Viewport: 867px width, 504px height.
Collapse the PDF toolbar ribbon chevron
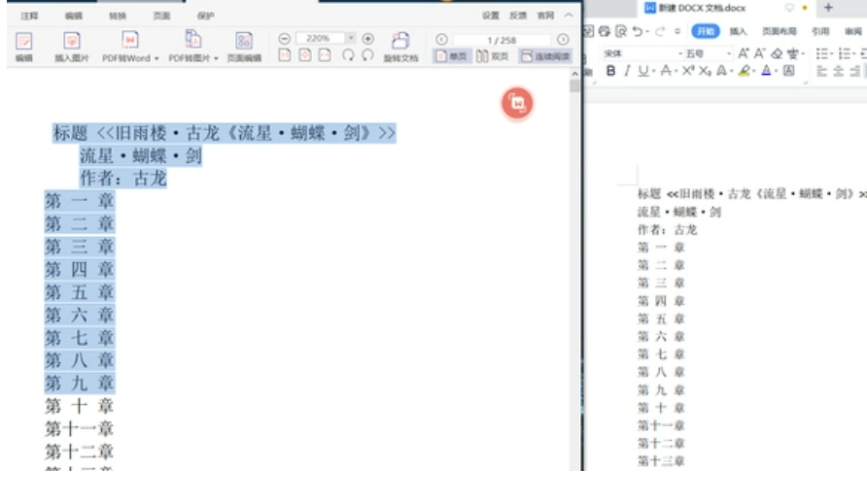click(569, 16)
